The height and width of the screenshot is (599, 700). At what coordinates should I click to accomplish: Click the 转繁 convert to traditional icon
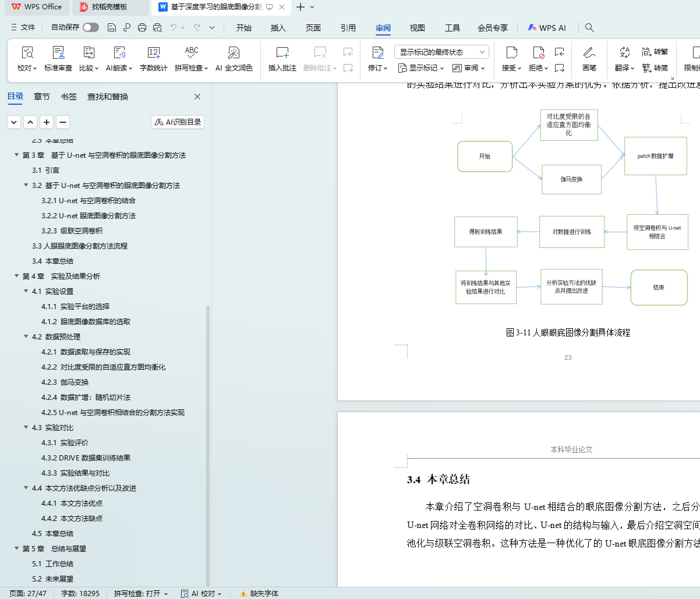point(655,52)
